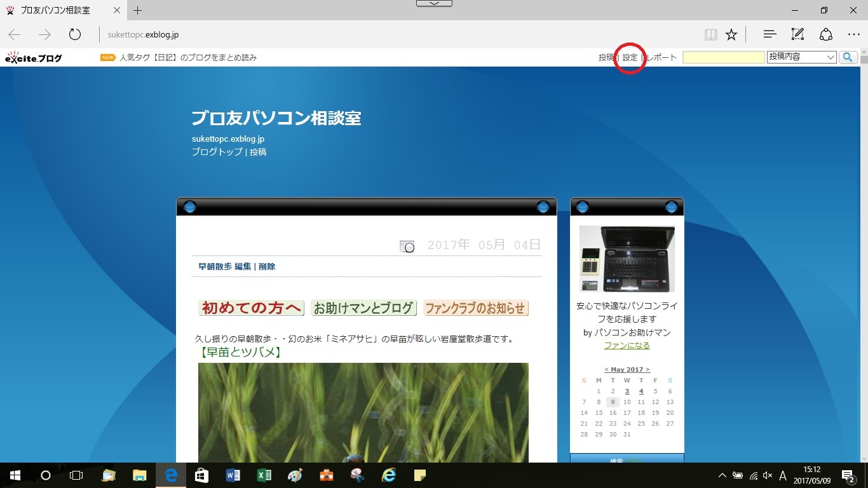This screenshot has height=488, width=868.
Task: Click the blog title ブロ友パソコン相談室
Action: click(x=276, y=118)
